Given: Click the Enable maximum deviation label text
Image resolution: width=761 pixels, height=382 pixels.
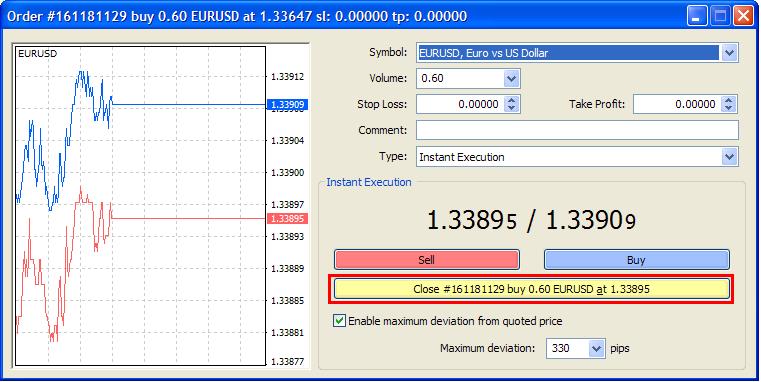Looking at the screenshot, I should click(455, 321).
